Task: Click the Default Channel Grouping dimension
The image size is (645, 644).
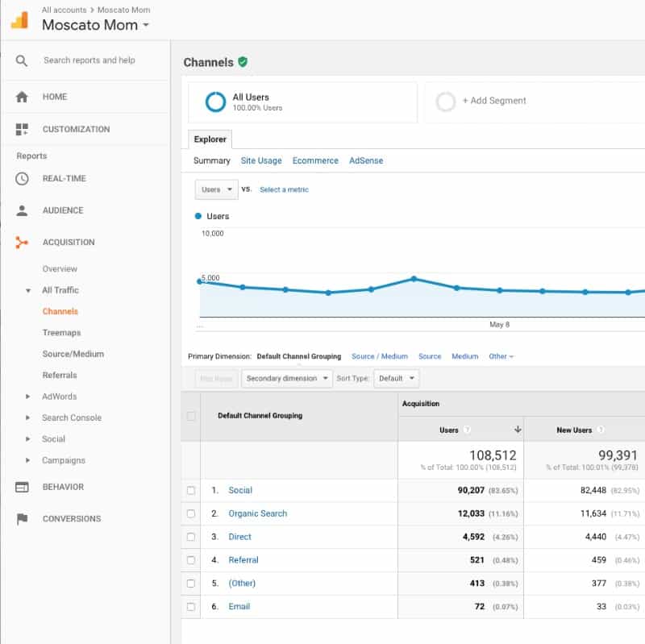Action: (299, 356)
